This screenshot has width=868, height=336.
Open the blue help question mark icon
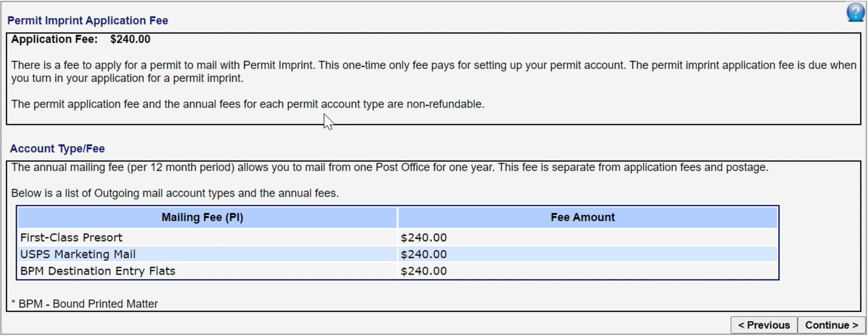point(855,13)
